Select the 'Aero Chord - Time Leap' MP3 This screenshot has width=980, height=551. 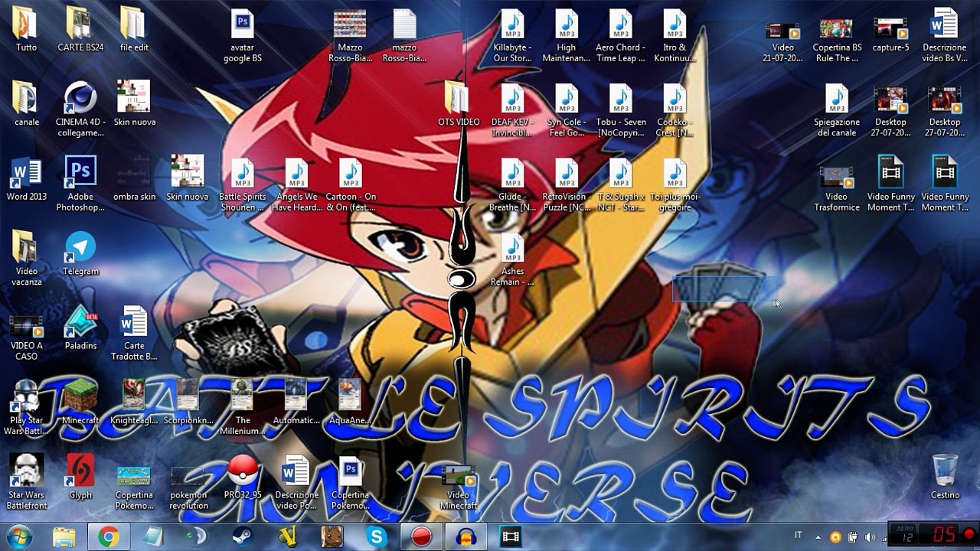tap(620, 24)
